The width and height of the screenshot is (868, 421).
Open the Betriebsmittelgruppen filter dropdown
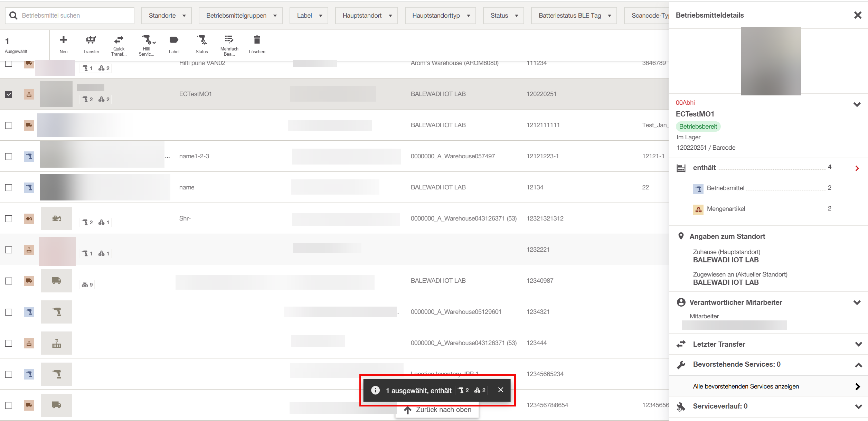tap(240, 16)
